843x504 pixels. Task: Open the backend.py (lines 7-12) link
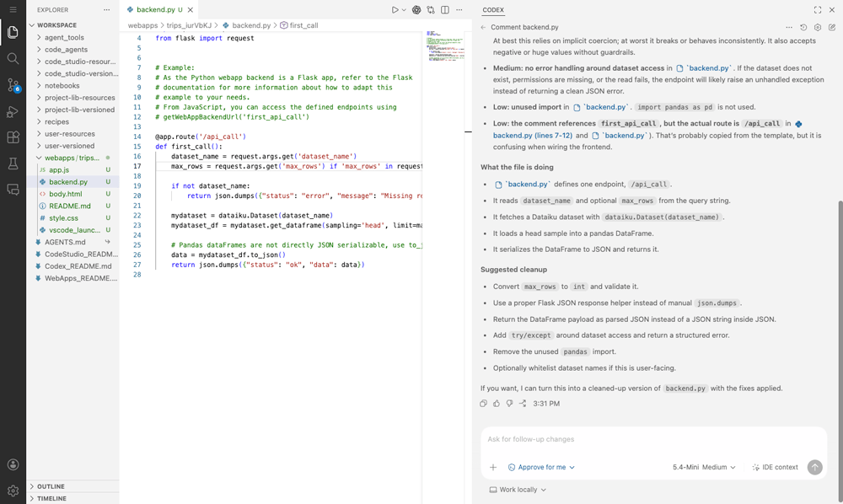click(x=532, y=136)
